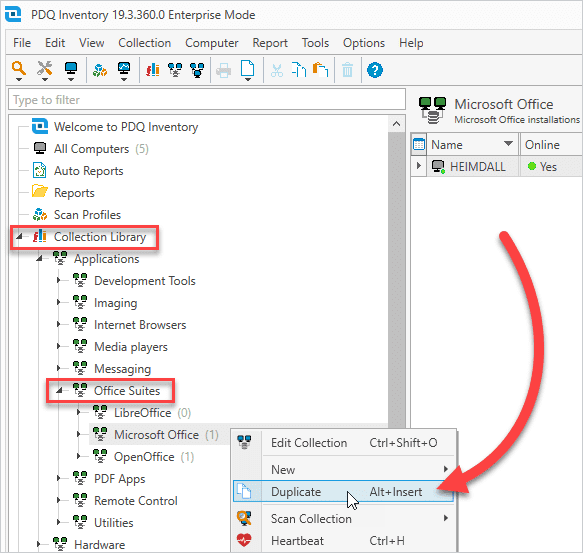The image size is (583, 553).
Task: Open the Options menu
Action: [364, 43]
